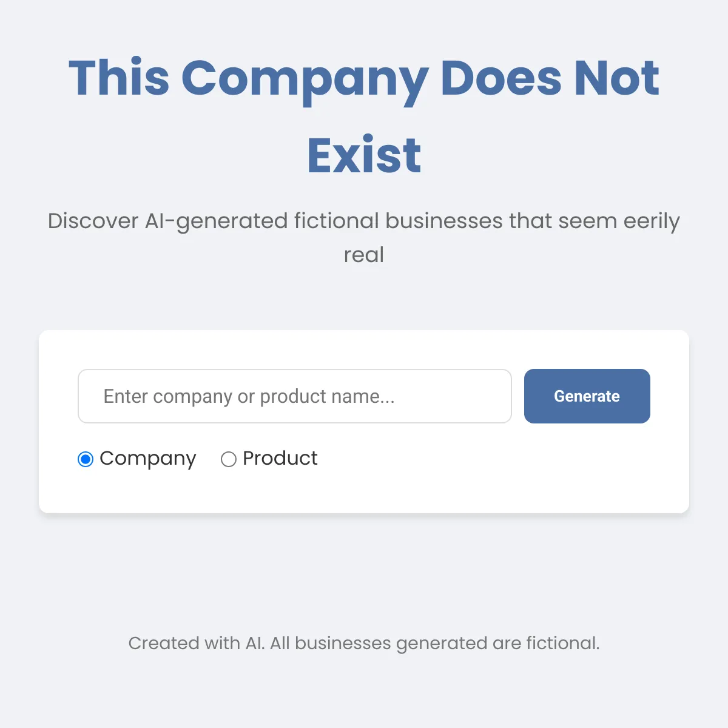Image resolution: width=728 pixels, height=728 pixels.
Task: Click the words 'Does Not' in the heading
Action: click(x=550, y=78)
